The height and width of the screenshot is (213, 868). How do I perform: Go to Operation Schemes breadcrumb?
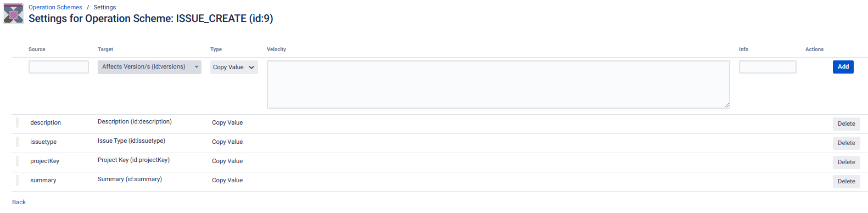(55, 7)
